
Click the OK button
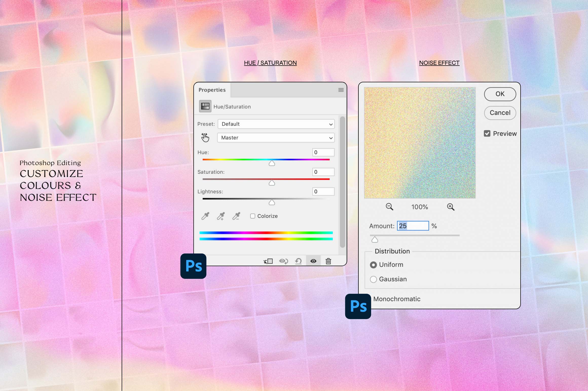point(500,94)
